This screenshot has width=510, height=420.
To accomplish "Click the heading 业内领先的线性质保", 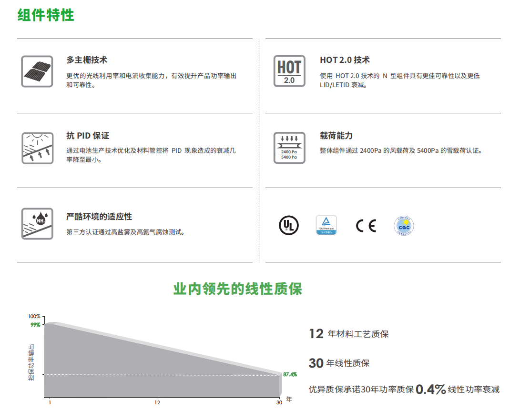I will click(238, 289).
